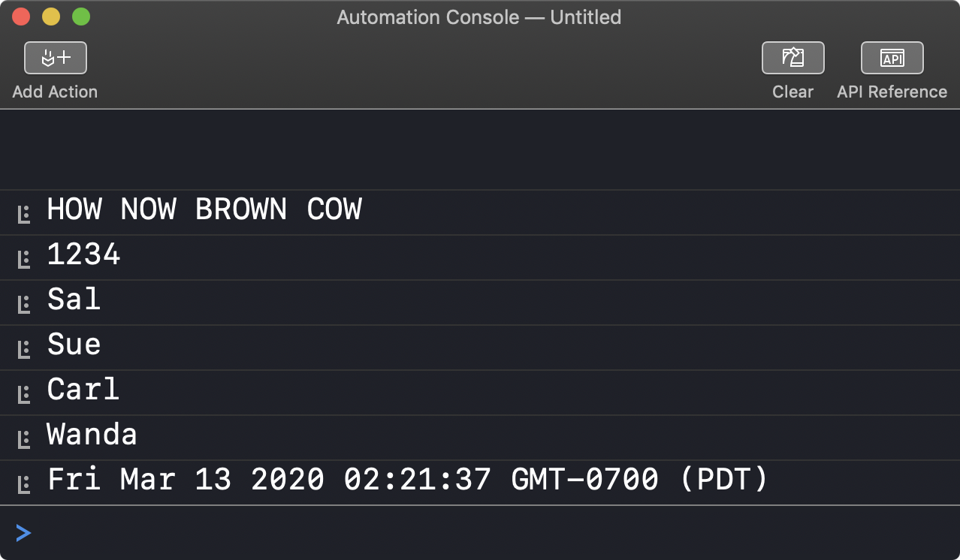Select the 1234 output row
This screenshot has height=560, width=960.
pyautogui.click(x=83, y=255)
